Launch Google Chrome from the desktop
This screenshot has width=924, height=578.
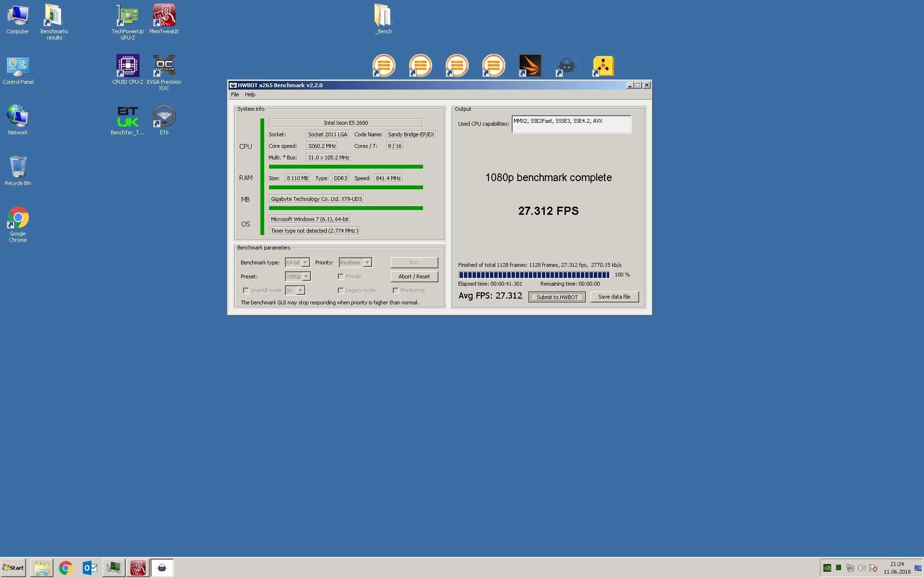(x=18, y=224)
